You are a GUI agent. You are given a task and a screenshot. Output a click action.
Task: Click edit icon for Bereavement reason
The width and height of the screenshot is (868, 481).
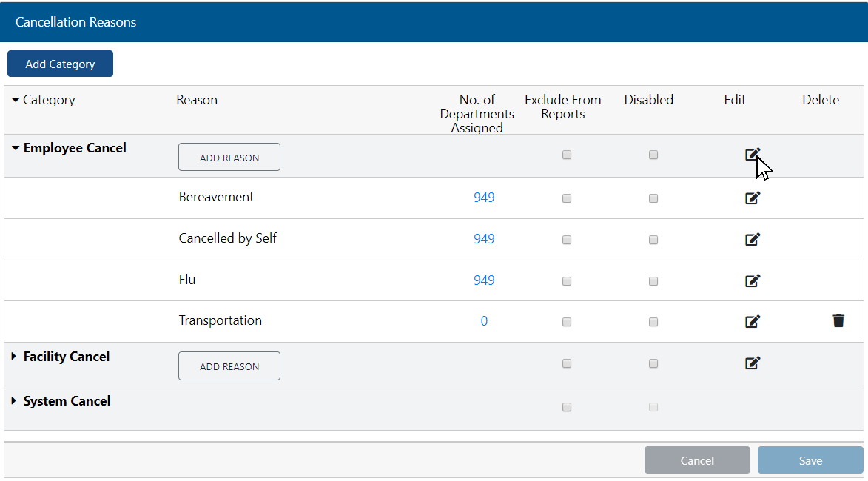[x=752, y=198]
